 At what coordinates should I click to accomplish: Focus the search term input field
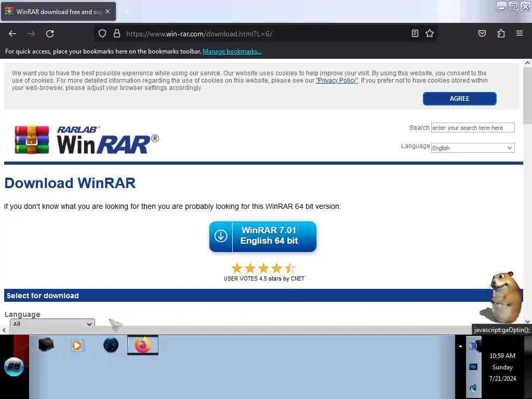tap(473, 128)
